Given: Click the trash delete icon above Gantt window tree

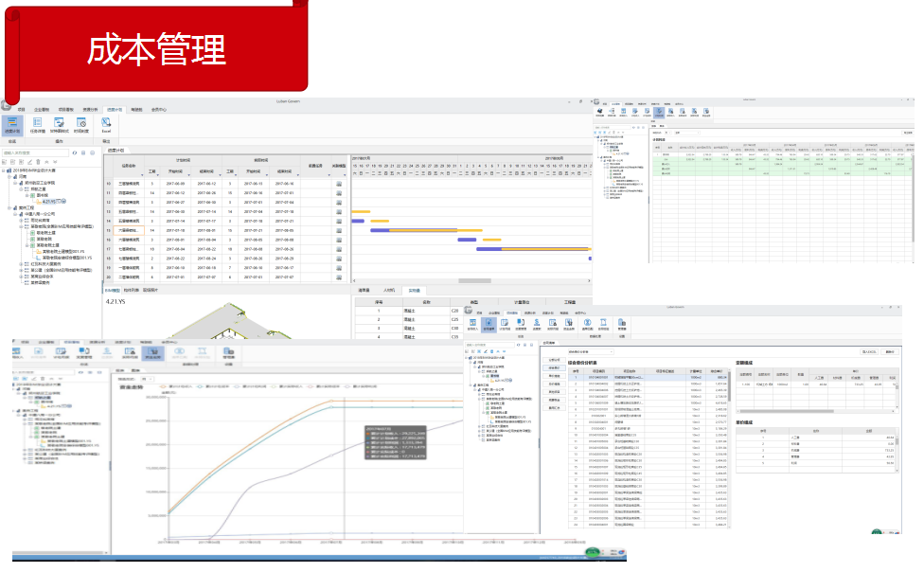Looking at the screenshot, I should click(x=38, y=162).
